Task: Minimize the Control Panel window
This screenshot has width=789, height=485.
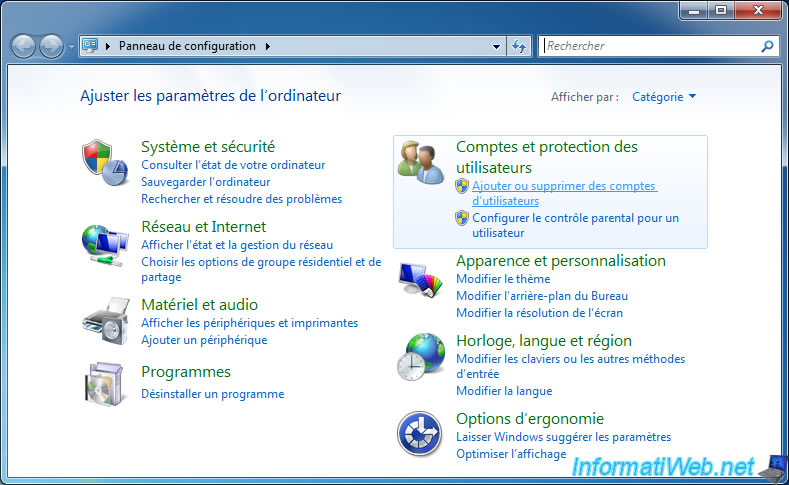Action: (694, 10)
